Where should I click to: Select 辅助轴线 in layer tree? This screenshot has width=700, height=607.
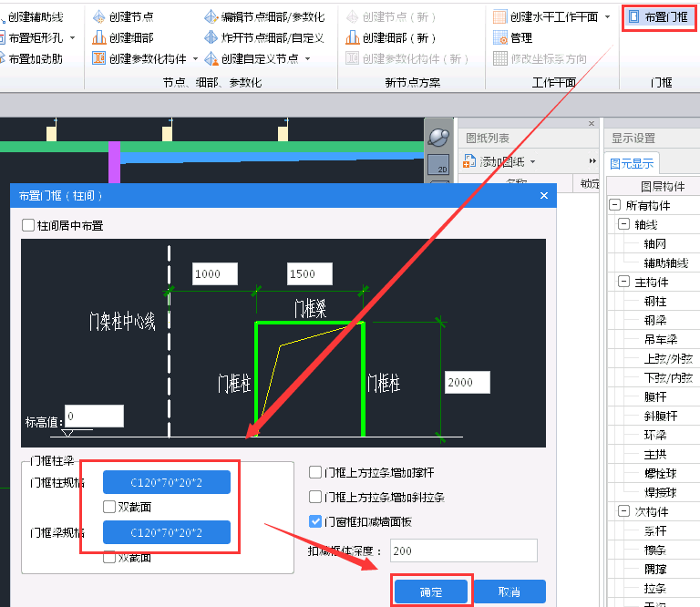point(666,262)
